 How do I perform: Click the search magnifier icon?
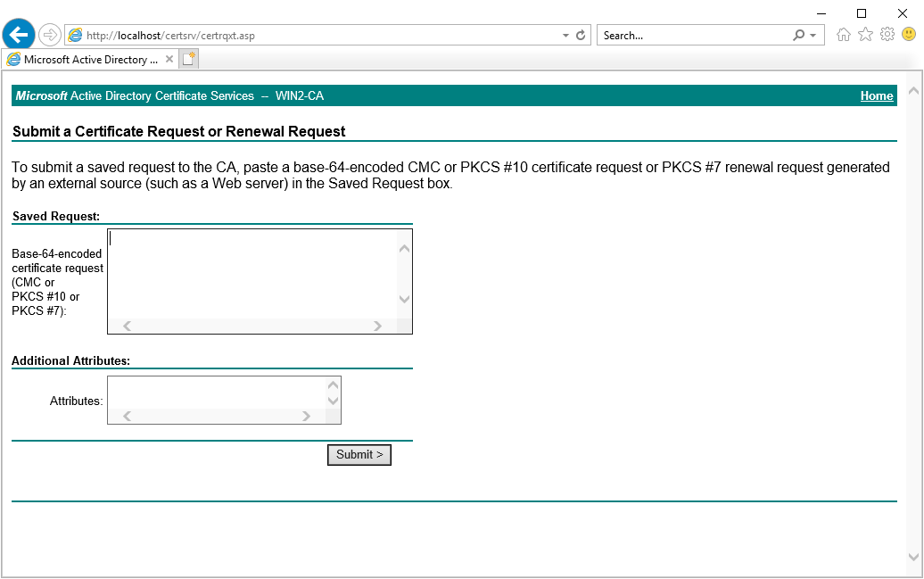(798, 36)
